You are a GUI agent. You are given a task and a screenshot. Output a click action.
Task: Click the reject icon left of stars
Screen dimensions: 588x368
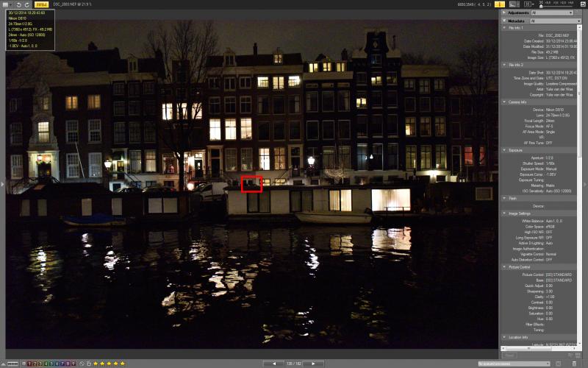click(89, 364)
